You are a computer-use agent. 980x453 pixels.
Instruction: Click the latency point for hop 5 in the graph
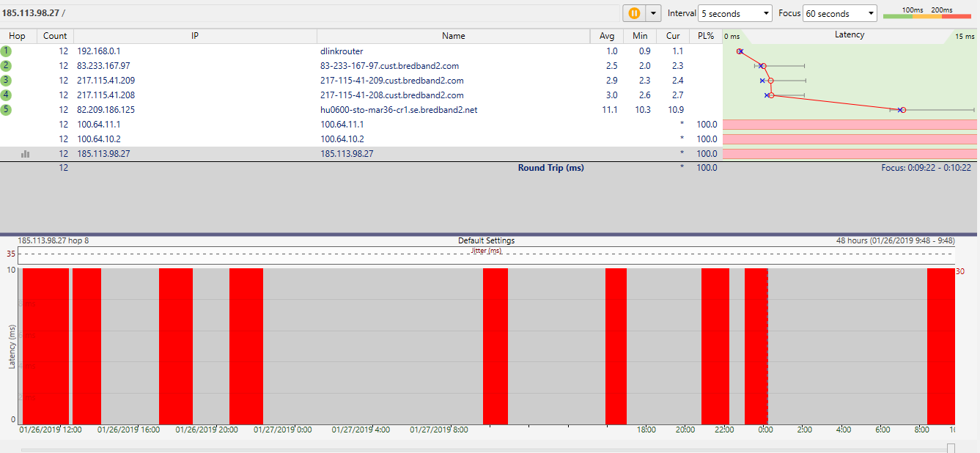pos(903,110)
